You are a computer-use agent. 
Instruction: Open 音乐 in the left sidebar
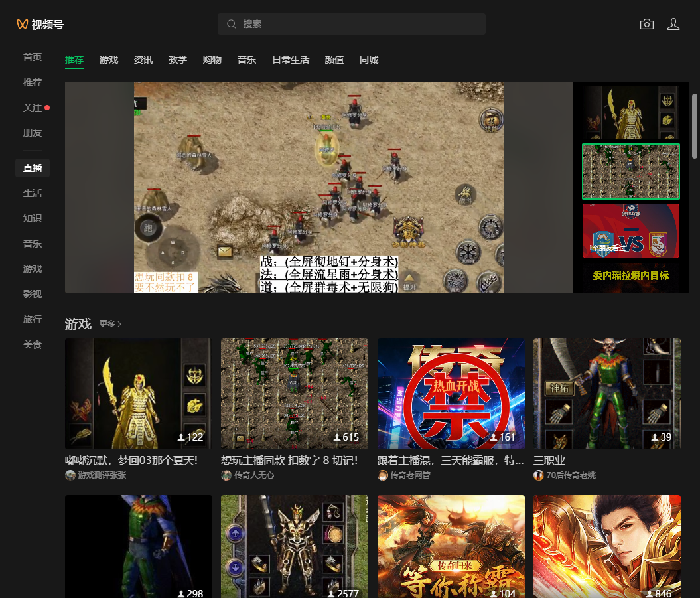pyautogui.click(x=32, y=244)
